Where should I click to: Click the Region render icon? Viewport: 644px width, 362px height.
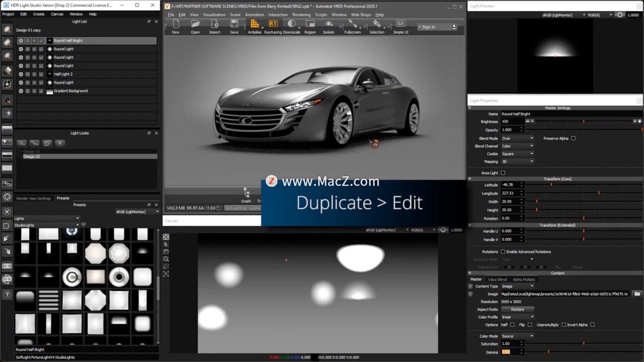click(310, 24)
